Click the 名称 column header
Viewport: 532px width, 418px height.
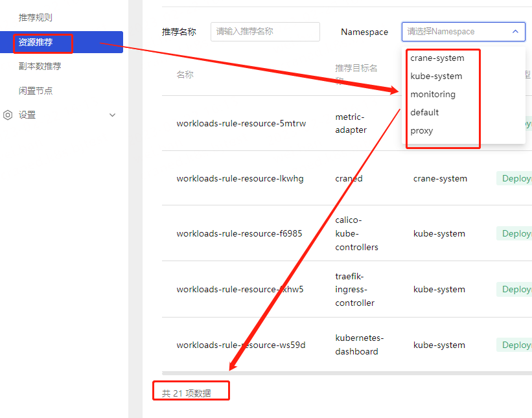[185, 75]
